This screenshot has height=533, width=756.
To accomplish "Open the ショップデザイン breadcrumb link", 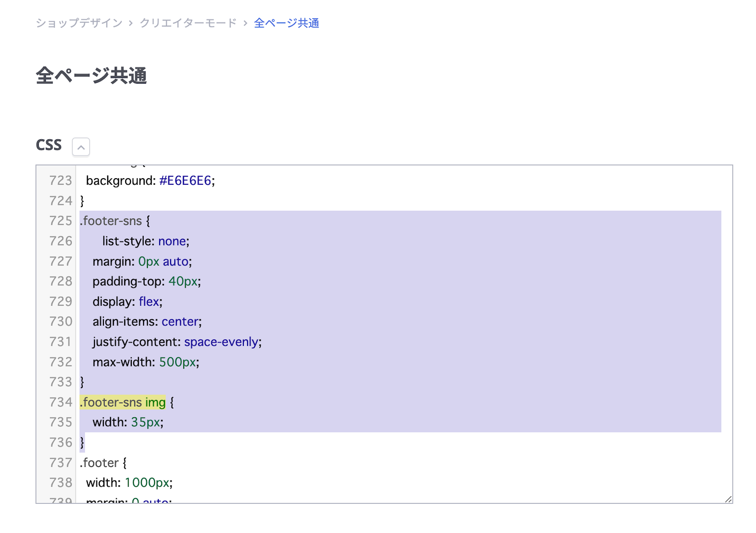I will point(79,23).
